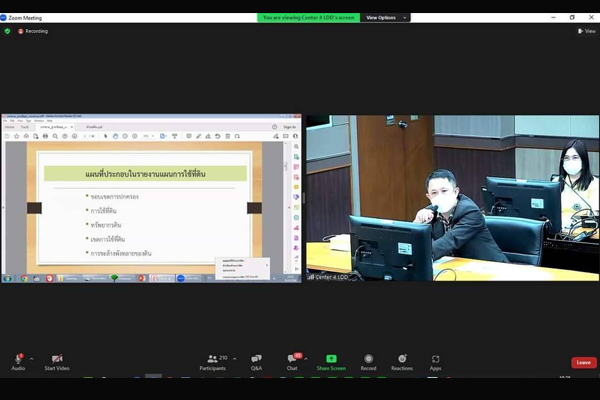The image size is (600, 400).
Task: Click the green Share Screen button
Action: click(x=331, y=361)
